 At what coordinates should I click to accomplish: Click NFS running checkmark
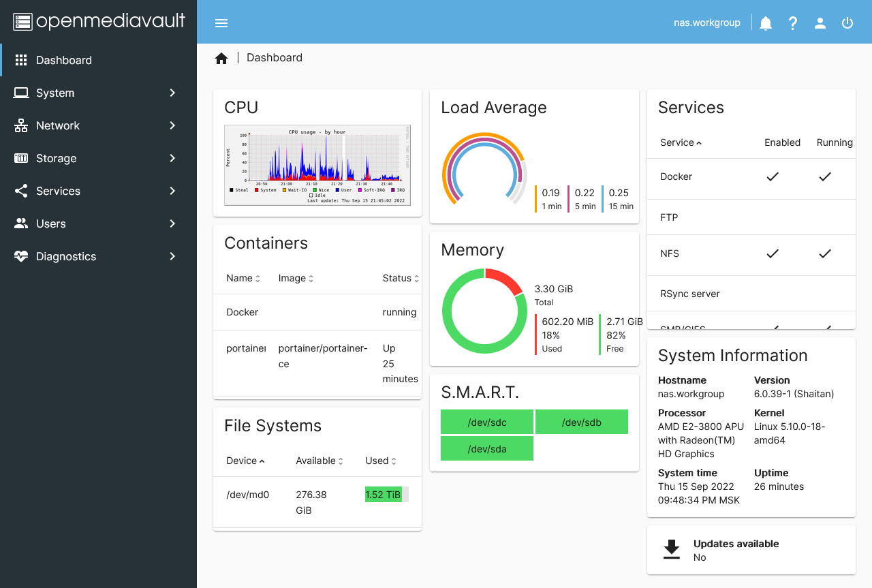[x=825, y=253]
